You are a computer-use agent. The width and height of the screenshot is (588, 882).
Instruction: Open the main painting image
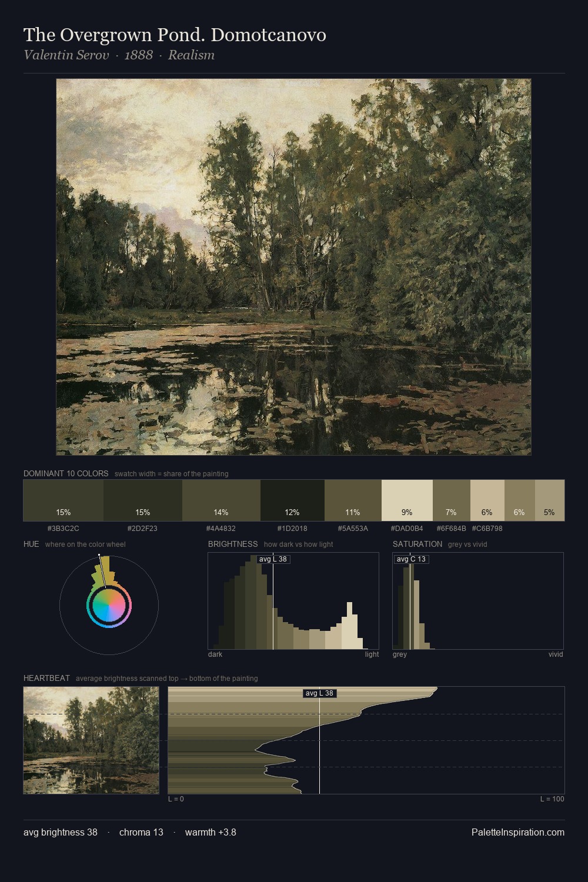(293, 267)
